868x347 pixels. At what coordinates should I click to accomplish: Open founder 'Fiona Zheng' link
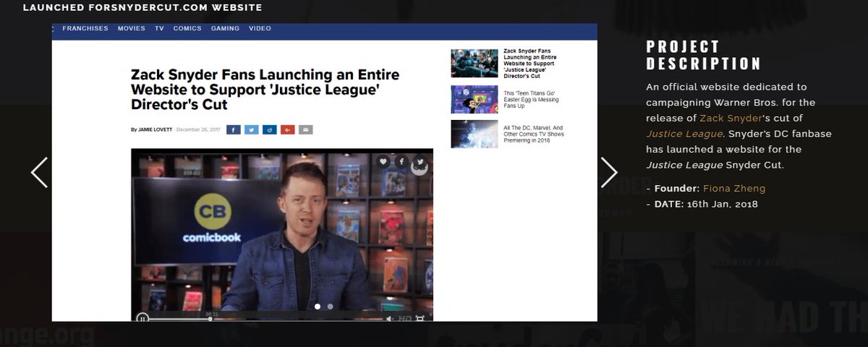pyautogui.click(x=734, y=189)
